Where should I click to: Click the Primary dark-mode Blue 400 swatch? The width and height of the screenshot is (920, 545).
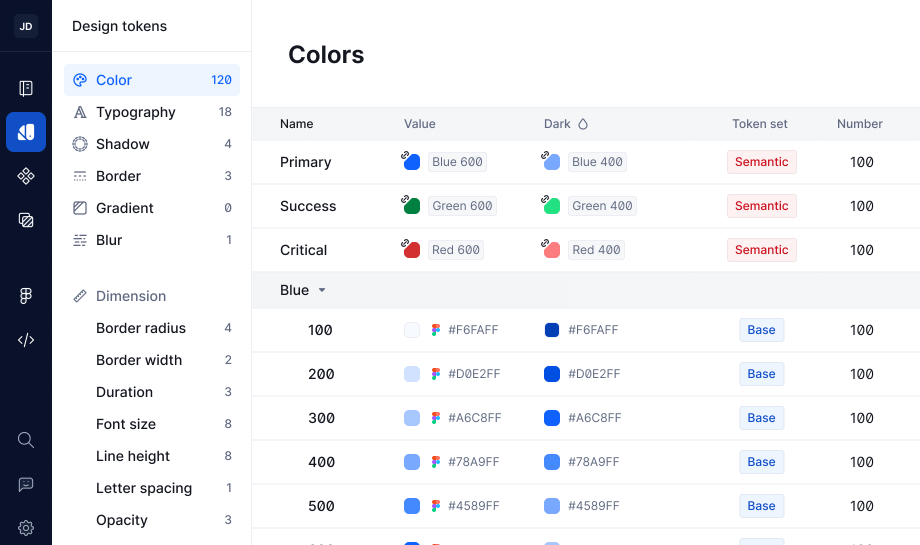552,162
